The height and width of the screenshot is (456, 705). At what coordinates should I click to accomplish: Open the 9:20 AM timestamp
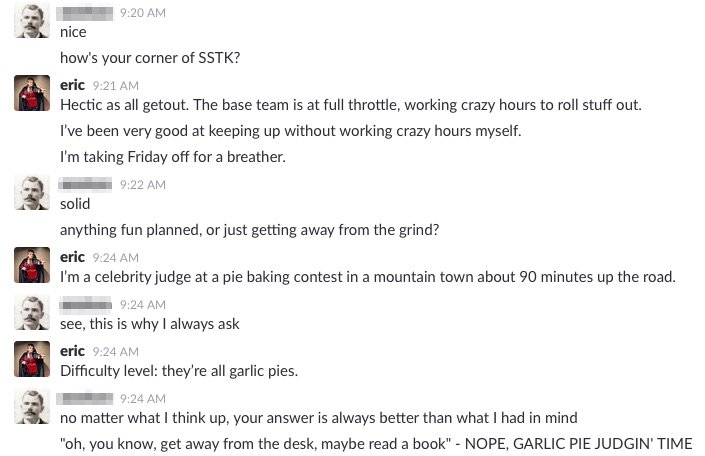click(x=142, y=13)
